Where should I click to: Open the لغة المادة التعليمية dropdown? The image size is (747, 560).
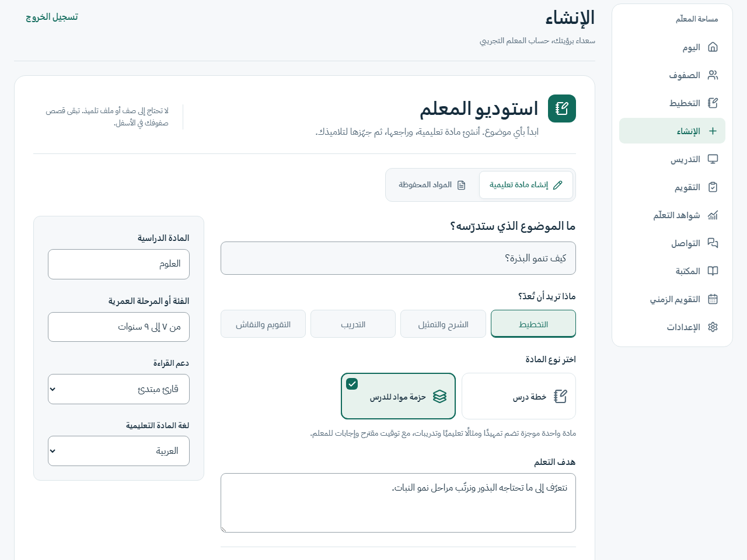[x=118, y=451]
